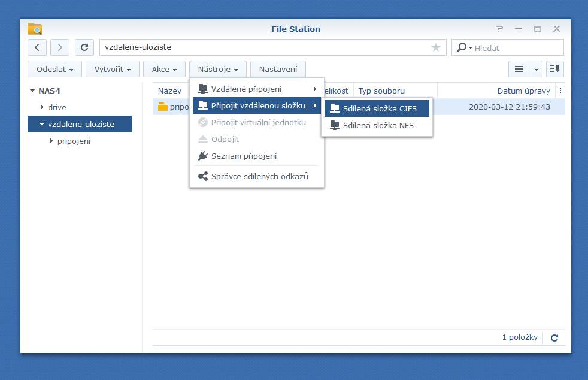Viewport: 588px width, 380px height.
Task: Collapse the NAS4 tree node
Action: (x=32, y=91)
